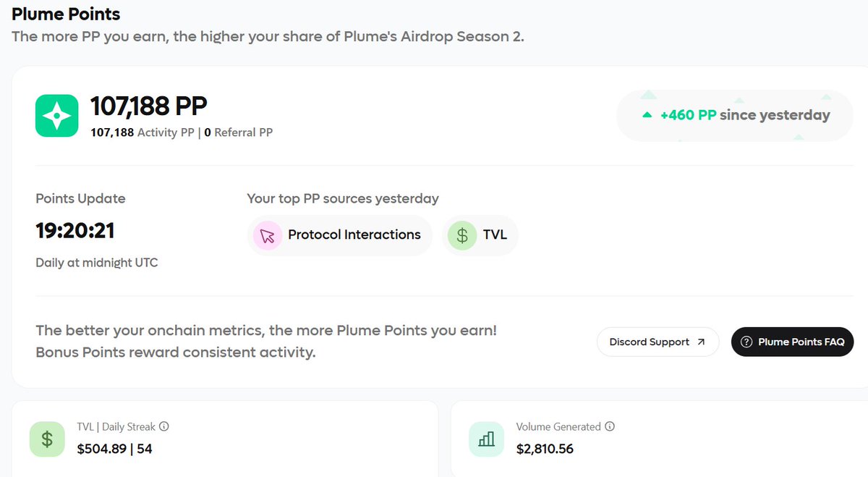Click the bar chart Volume Generated icon
Image resolution: width=868 pixels, height=477 pixels.
click(487, 439)
